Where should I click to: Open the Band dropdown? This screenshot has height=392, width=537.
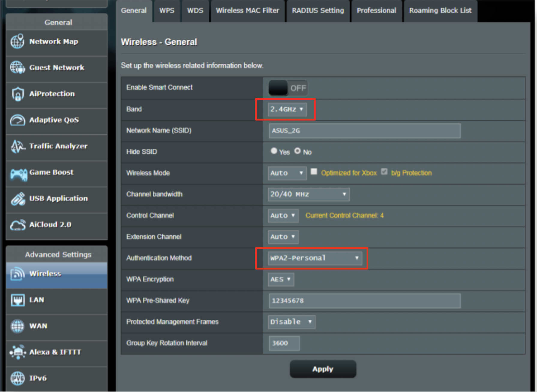(x=287, y=109)
